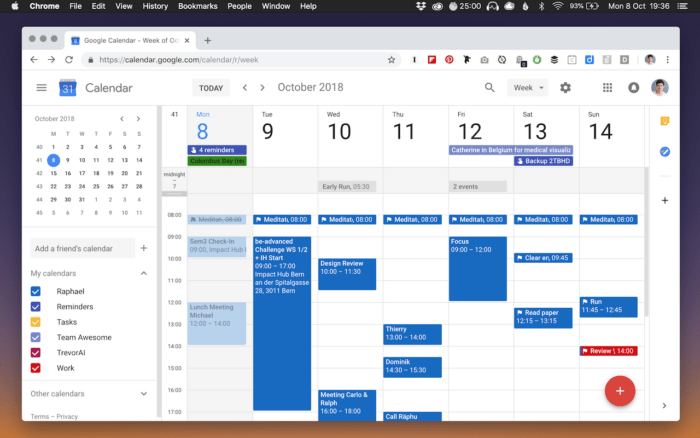Hide the side panel chevron at bottom right

pyautogui.click(x=664, y=406)
